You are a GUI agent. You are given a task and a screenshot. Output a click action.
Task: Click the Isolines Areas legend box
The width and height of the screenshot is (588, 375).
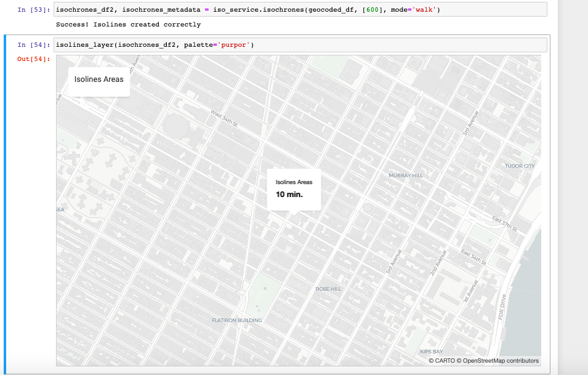pyautogui.click(x=99, y=79)
